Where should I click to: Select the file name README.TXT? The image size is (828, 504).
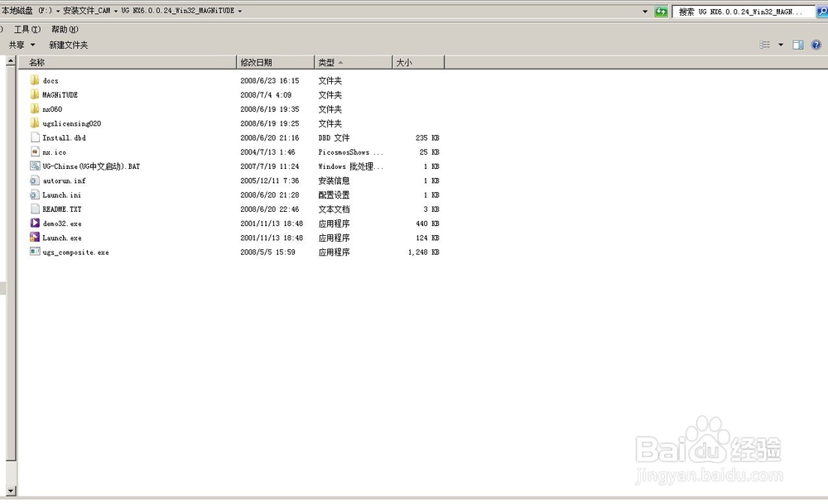coord(62,209)
